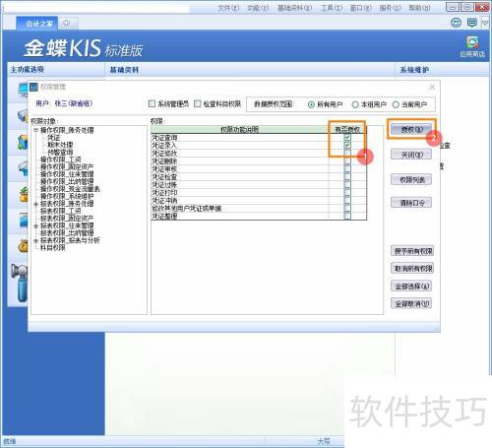Viewport: 492px width, 448px height.
Task: Select 科目权限 in the permission tree
Action: (x=53, y=248)
